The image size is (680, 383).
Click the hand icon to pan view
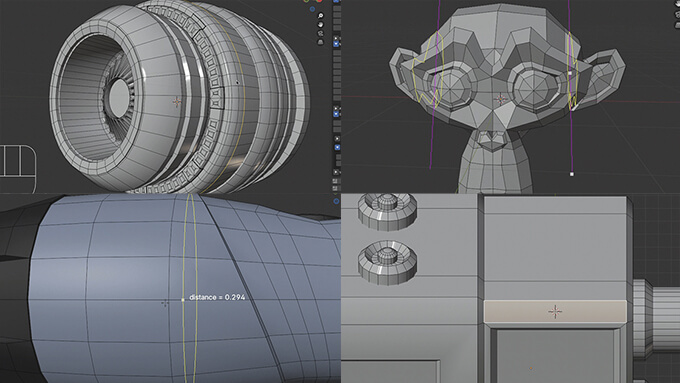click(320, 24)
